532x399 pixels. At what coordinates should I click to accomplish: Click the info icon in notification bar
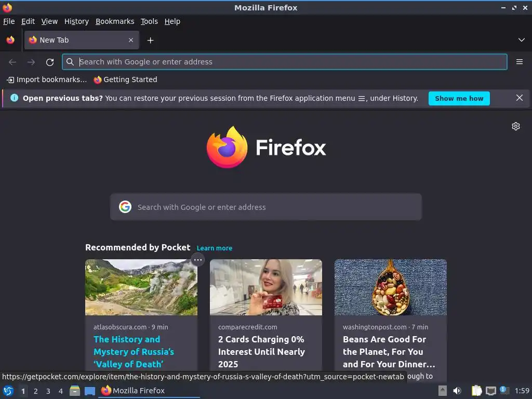tap(14, 98)
